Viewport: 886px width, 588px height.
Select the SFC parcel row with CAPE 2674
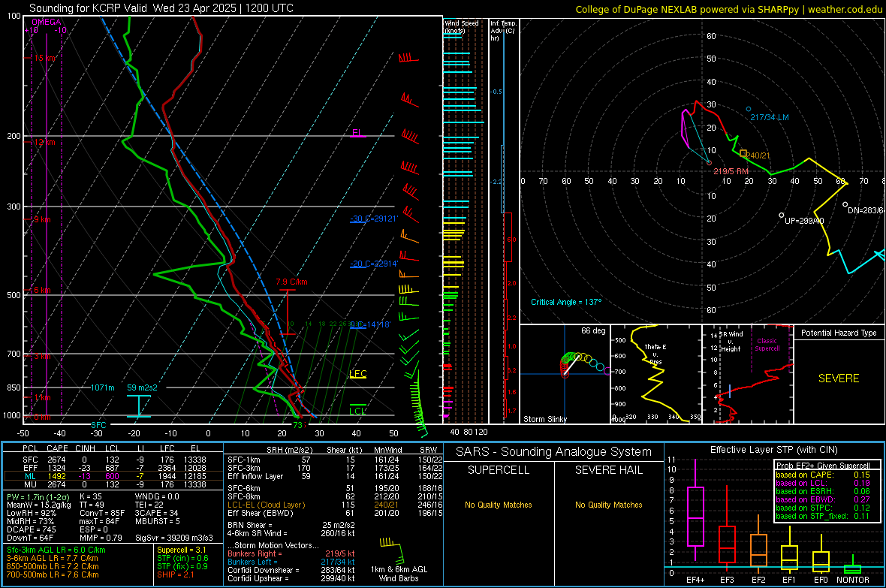[113, 460]
